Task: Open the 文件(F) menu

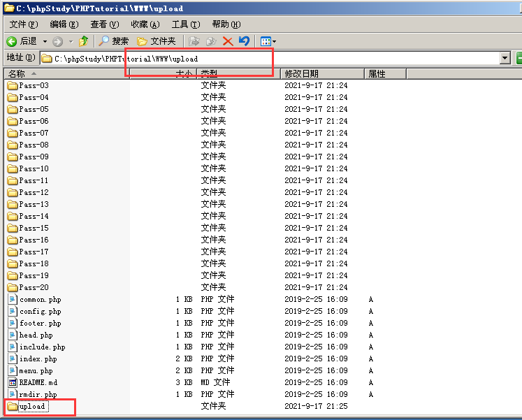Action: pyautogui.click(x=23, y=24)
